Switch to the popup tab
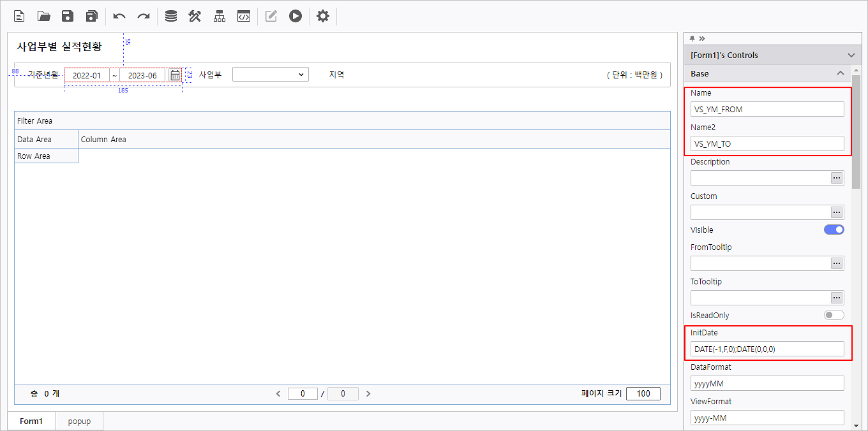 coord(79,421)
